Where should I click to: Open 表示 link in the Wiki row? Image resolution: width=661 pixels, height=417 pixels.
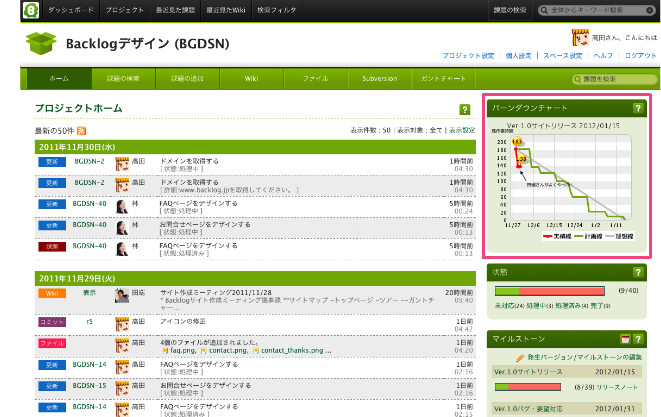click(89, 293)
